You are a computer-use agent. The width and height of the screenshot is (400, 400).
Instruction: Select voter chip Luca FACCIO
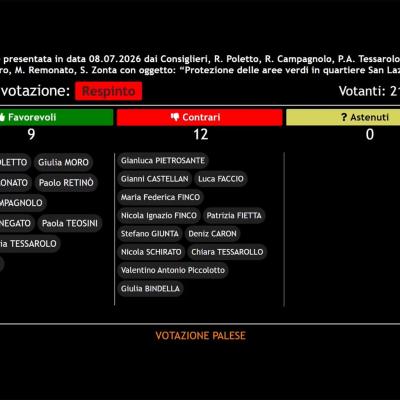click(221, 179)
